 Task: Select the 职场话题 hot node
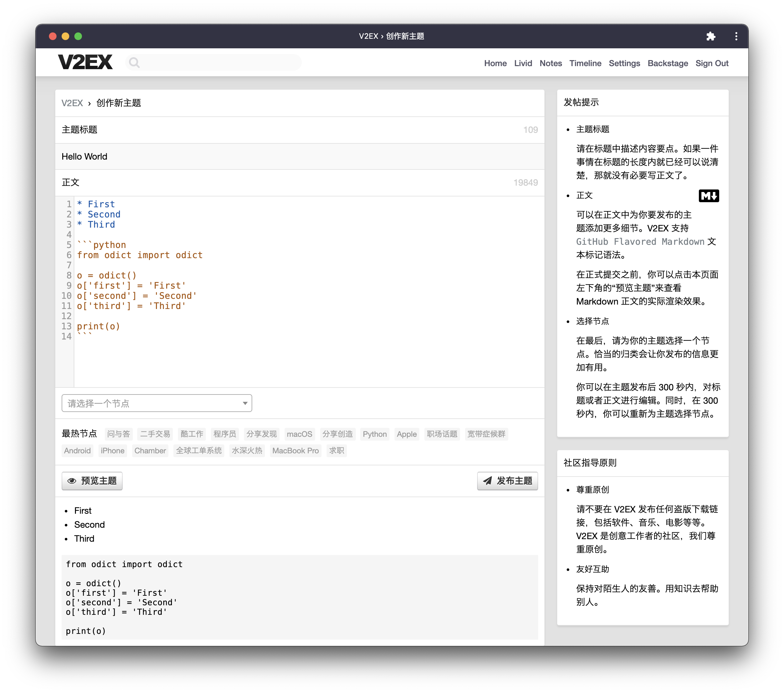click(442, 434)
